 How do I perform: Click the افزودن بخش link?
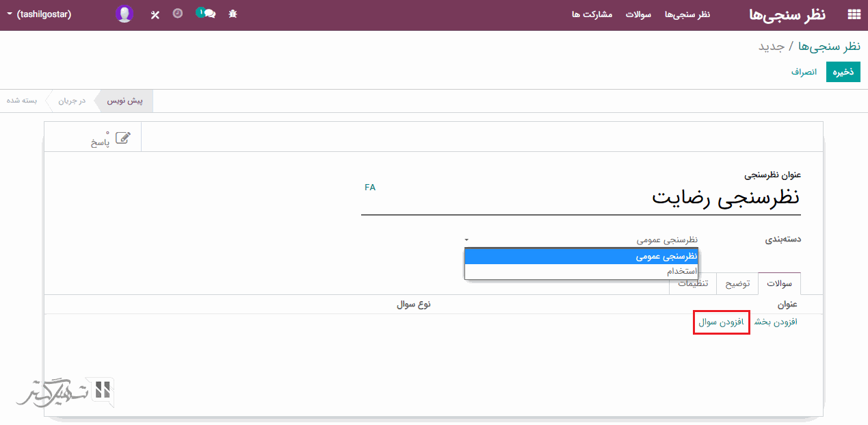776,322
